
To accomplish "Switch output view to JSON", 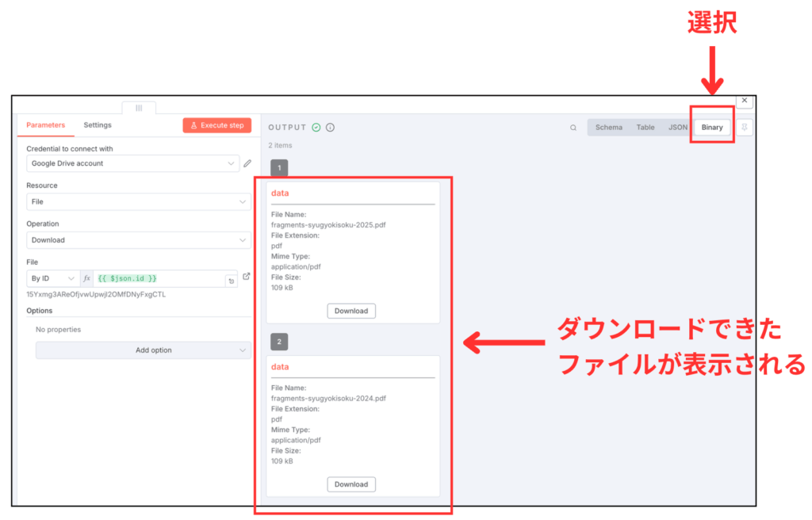I will [x=678, y=127].
